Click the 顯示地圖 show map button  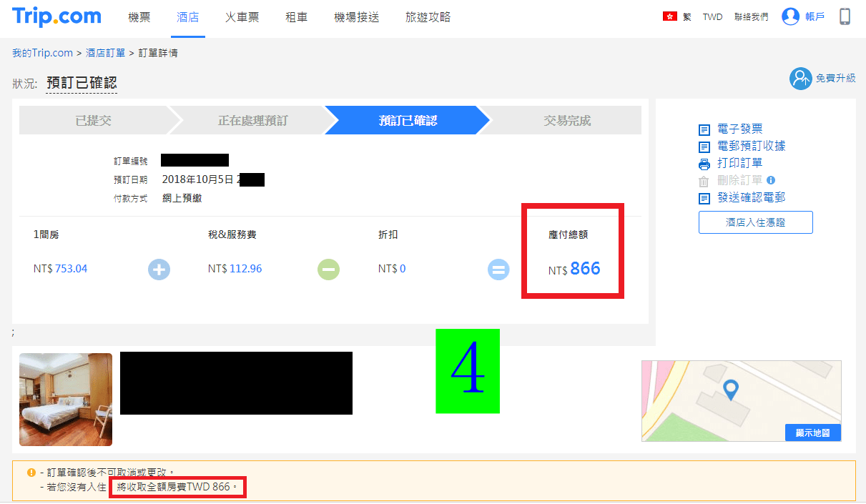pos(812,433)
